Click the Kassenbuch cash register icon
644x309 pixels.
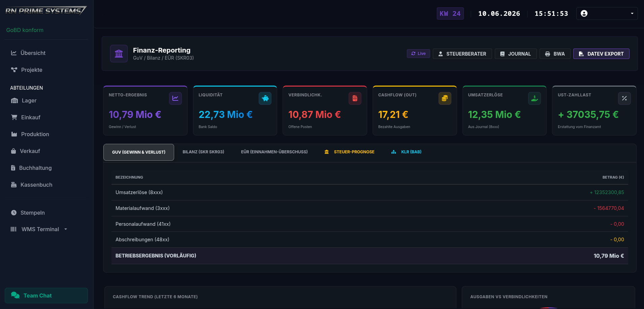point(14,185)
